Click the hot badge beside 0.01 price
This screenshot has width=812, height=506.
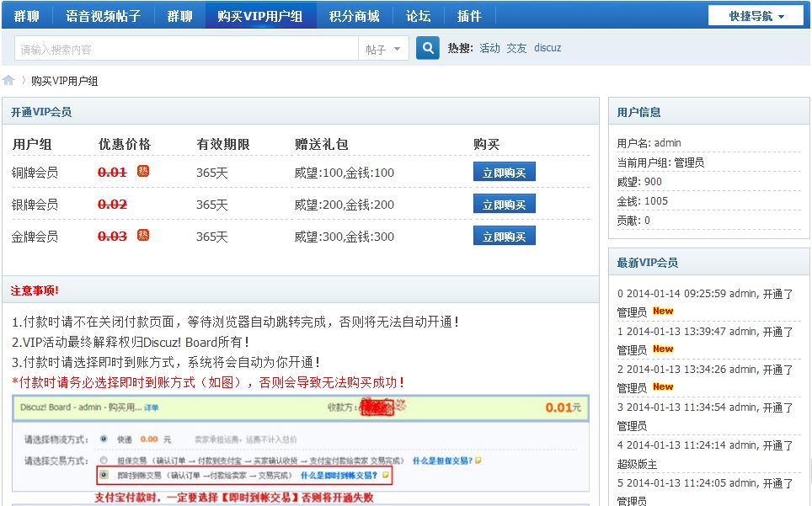pos(143,171)
